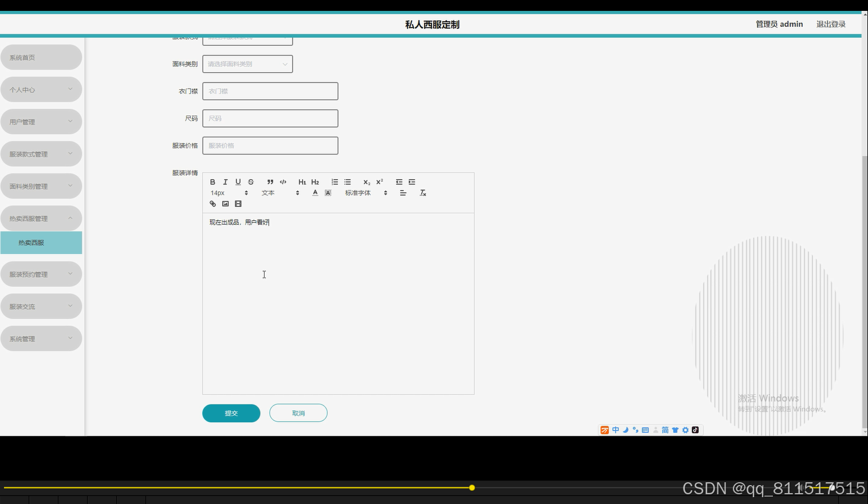Viewport: 868px width, 504px height.
Task: Apply superscript formatting
Action: (380, 182)
